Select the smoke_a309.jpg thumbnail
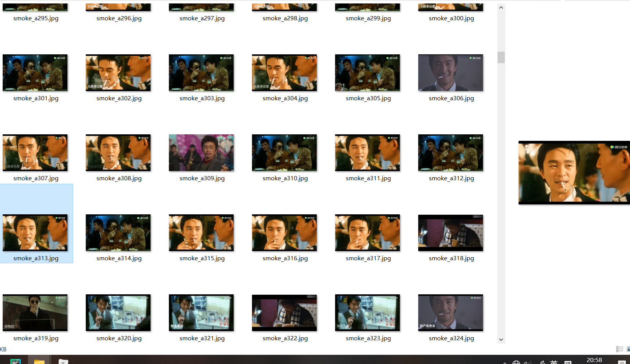This screenshot has height=364, width=630. pyautogui.click(x=201, y=153)
